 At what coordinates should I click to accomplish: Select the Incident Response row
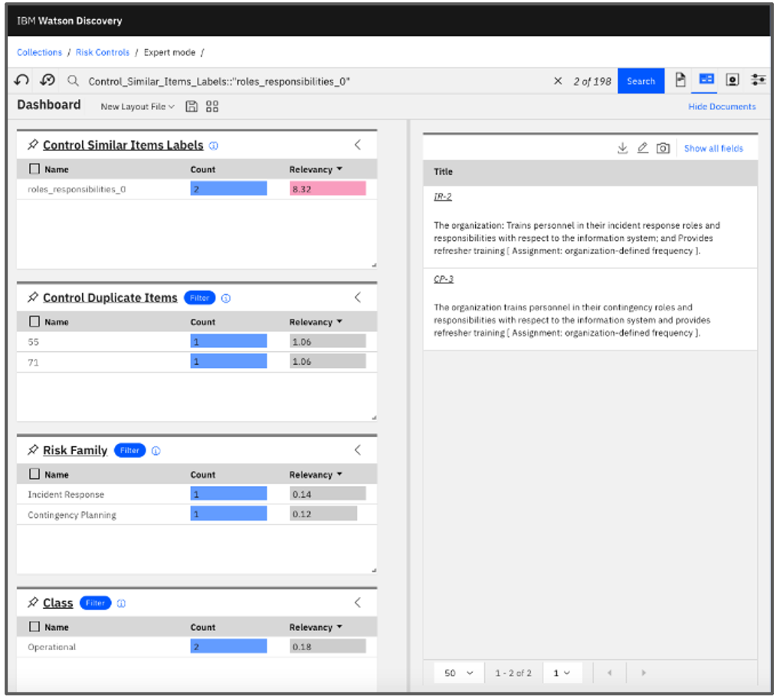[x=197, y=495]
